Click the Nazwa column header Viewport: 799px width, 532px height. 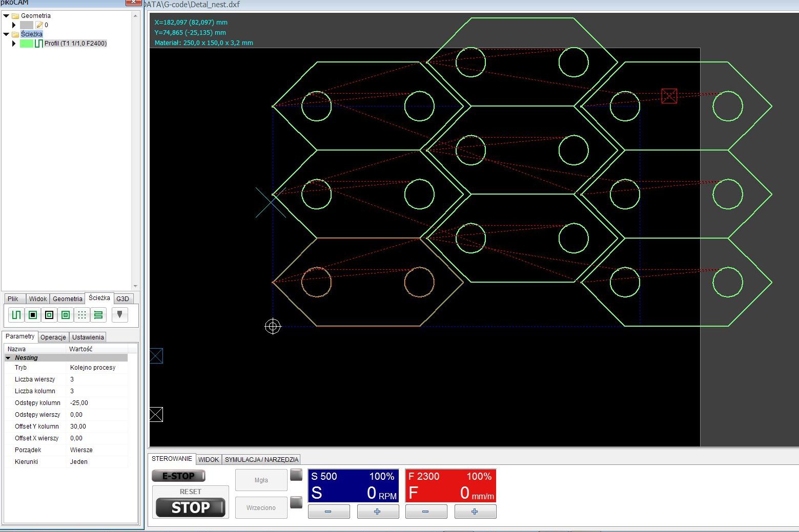point(35,349)
